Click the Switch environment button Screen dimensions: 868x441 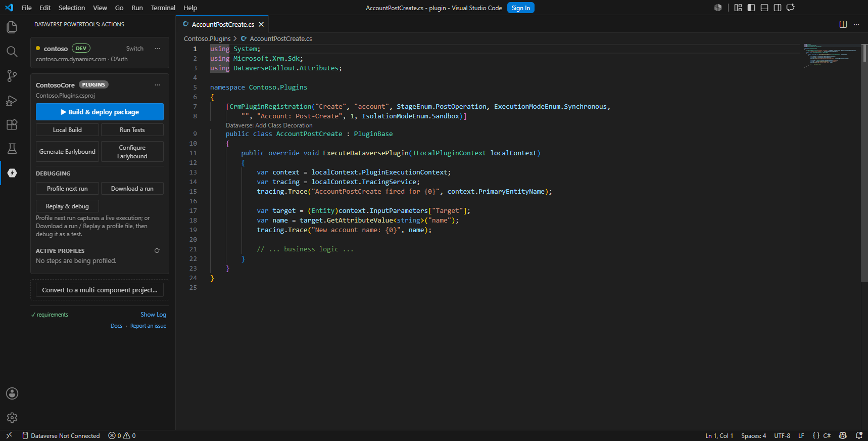[x=135, y=49]
